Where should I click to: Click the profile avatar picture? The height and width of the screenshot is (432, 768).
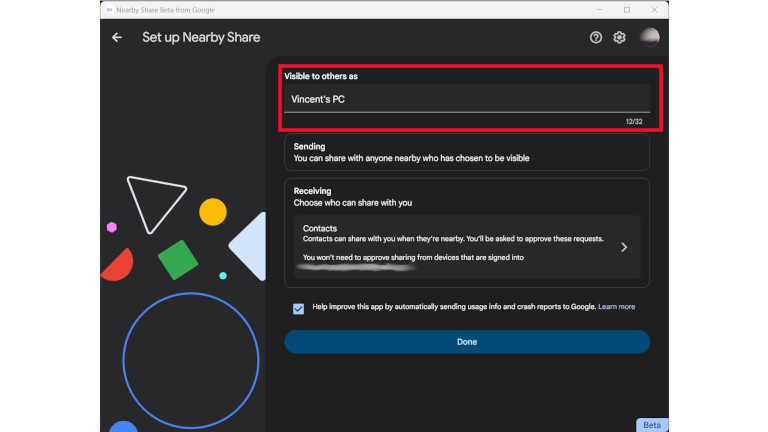(649, 37)
